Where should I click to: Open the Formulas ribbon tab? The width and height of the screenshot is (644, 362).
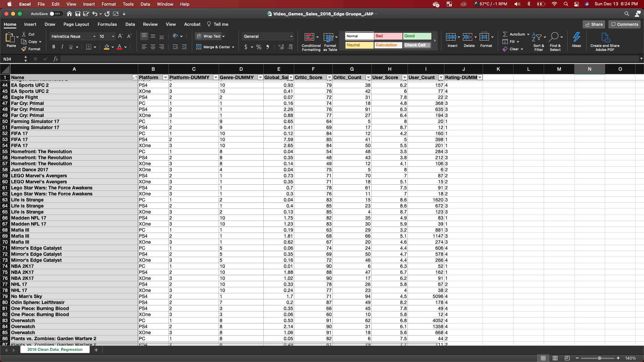click(x=107, y=24)
